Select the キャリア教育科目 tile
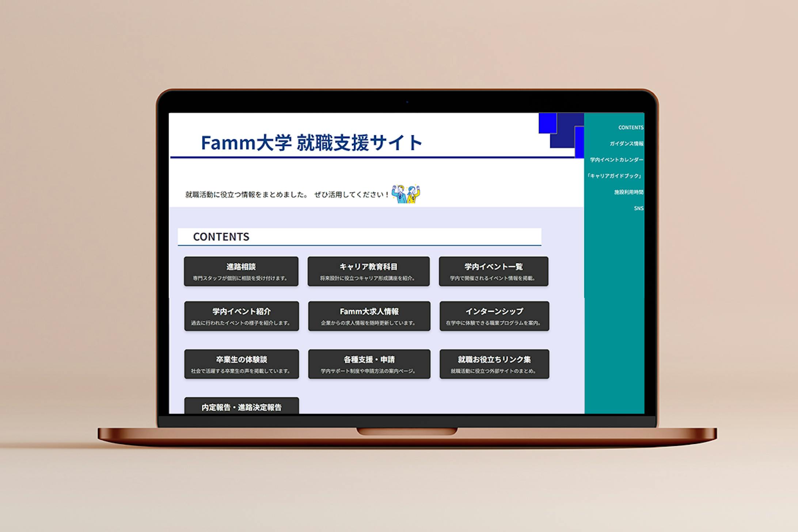 point(369,271)
